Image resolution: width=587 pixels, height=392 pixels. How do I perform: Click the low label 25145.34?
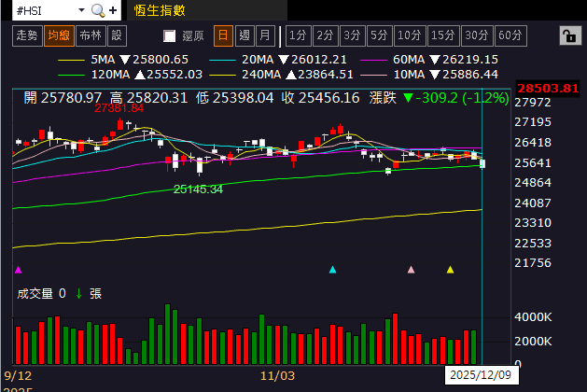(198, 189)
